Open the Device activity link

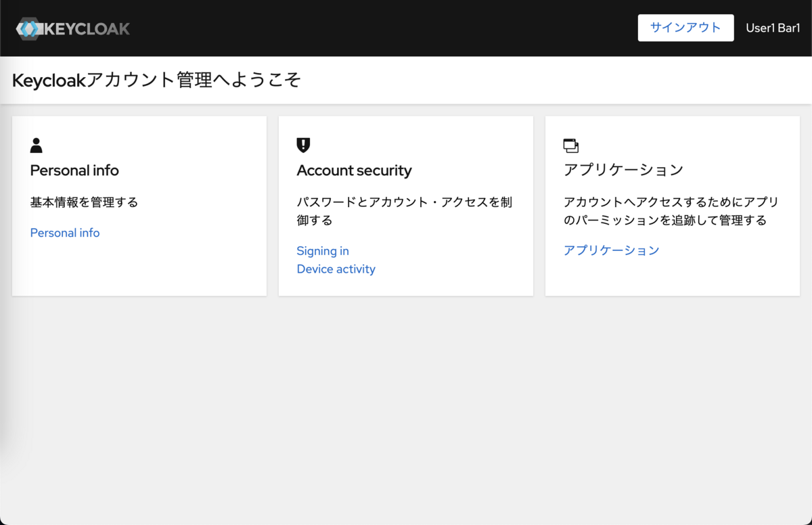click(336, 269)
